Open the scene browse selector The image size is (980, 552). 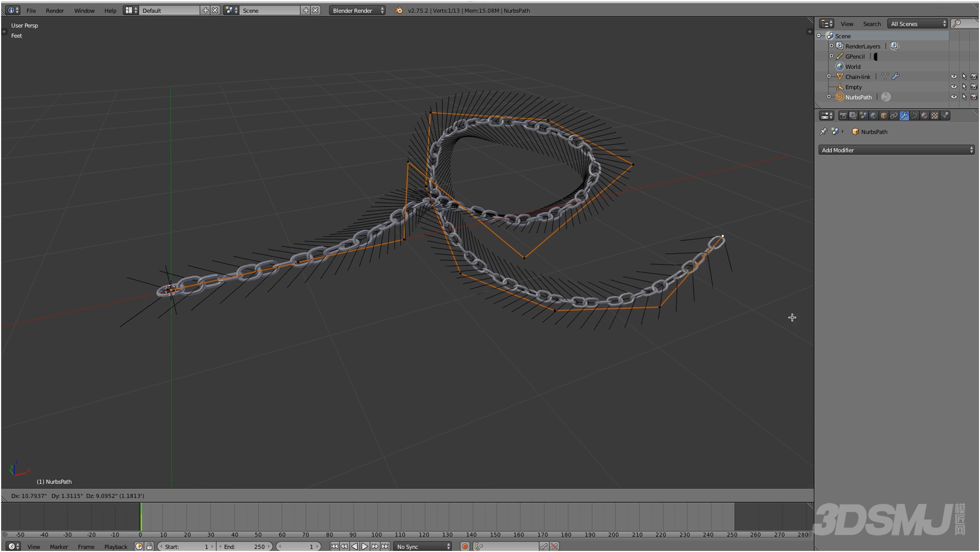pyautogui.click(x=231, y=10)
